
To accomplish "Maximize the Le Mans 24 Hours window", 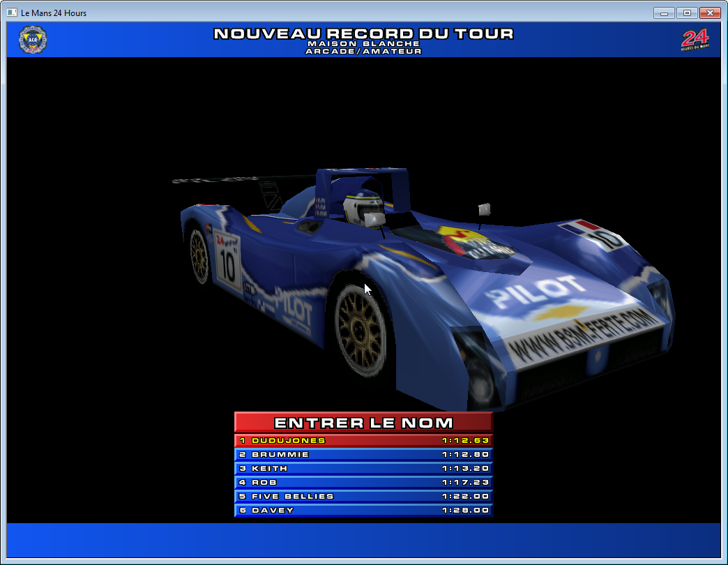I will pos(687,13).
